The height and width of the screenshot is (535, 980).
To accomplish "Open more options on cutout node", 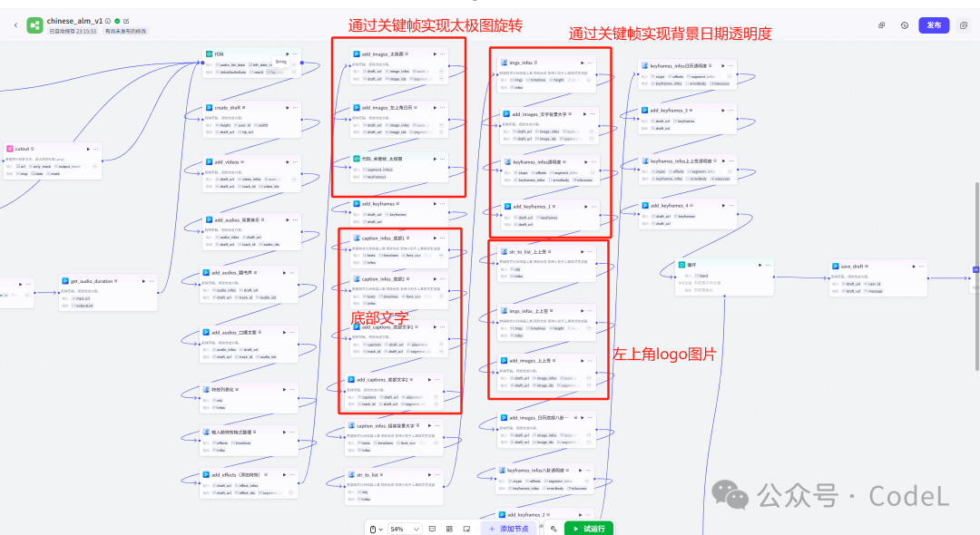I will click(95, 150).
